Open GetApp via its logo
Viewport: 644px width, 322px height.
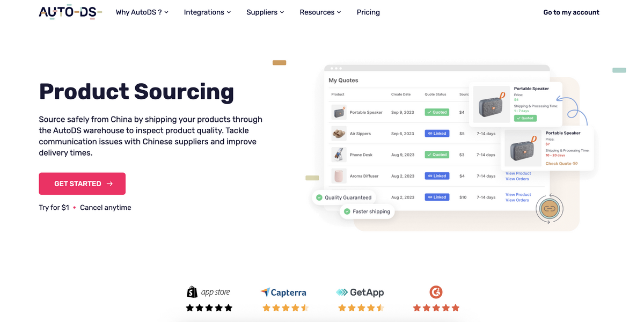click(x=360, y=292)
